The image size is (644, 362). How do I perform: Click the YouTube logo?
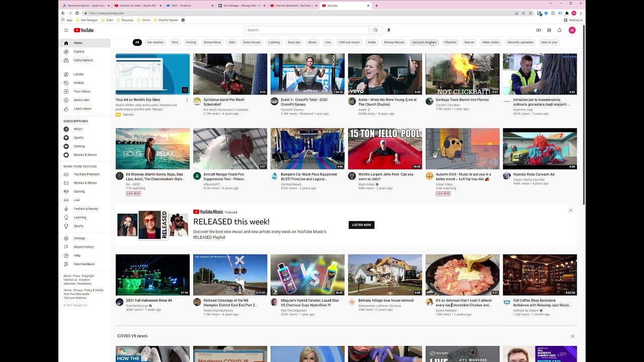click(84, 30)
